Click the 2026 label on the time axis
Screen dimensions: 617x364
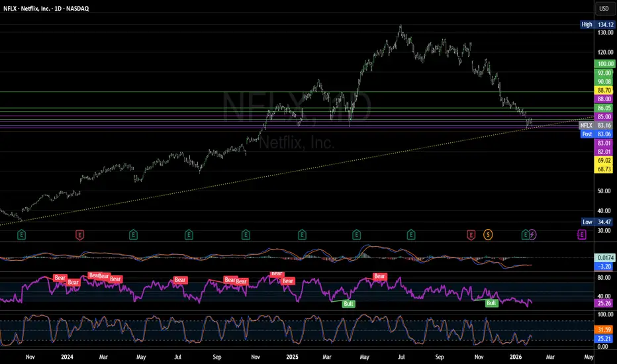pyautogui.click(x=516, y=357)
